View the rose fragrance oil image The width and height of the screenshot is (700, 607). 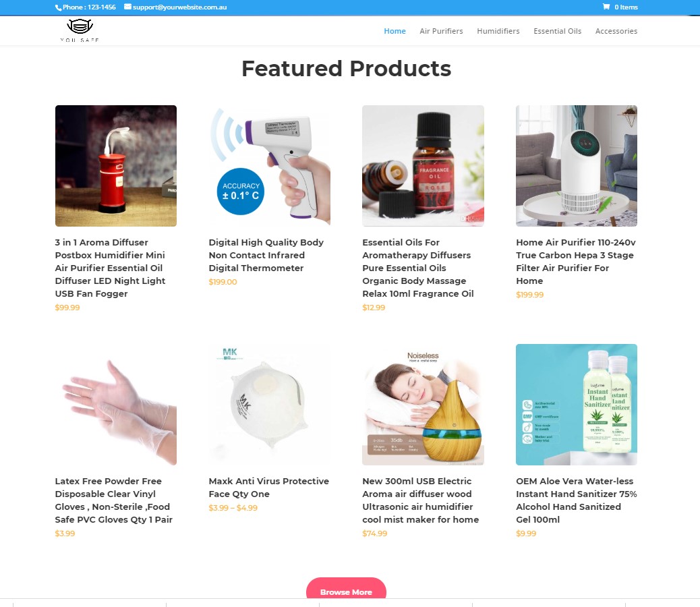[x=424, y=166]
